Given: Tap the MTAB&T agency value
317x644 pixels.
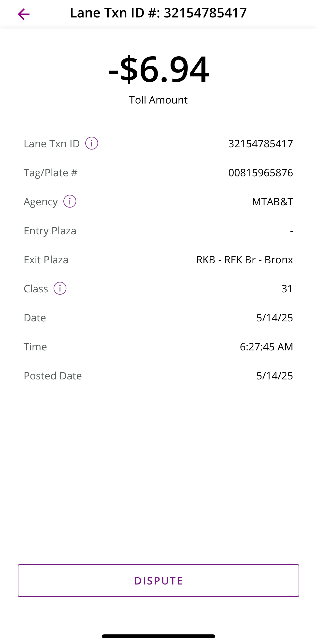Looking at the screenshot, I should click(272, 201).
